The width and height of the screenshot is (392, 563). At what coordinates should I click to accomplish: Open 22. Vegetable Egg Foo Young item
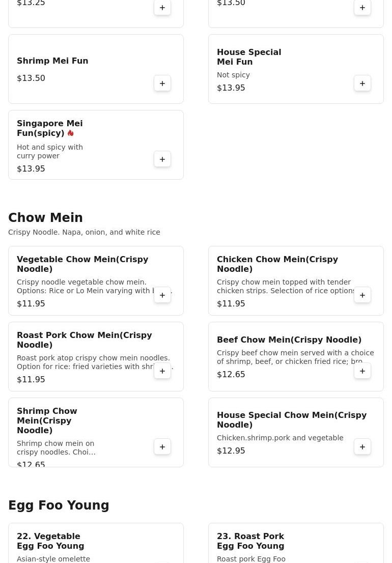click(x=50, y=541)
